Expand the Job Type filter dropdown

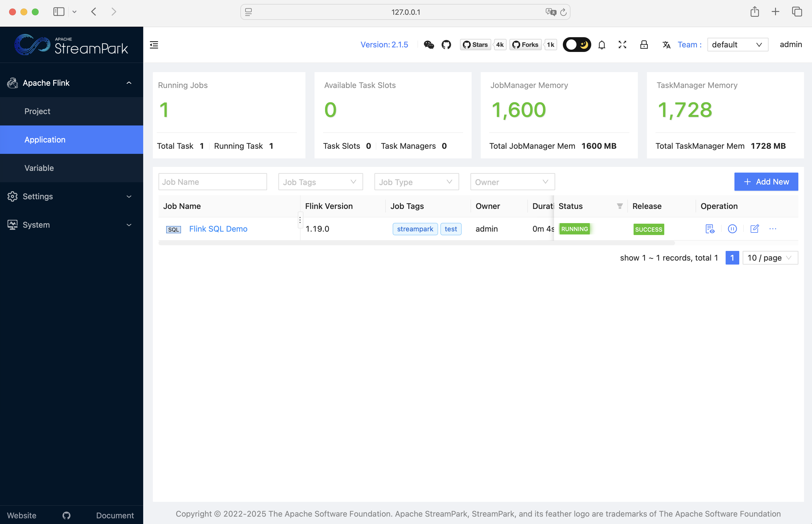tap(416, 182)
